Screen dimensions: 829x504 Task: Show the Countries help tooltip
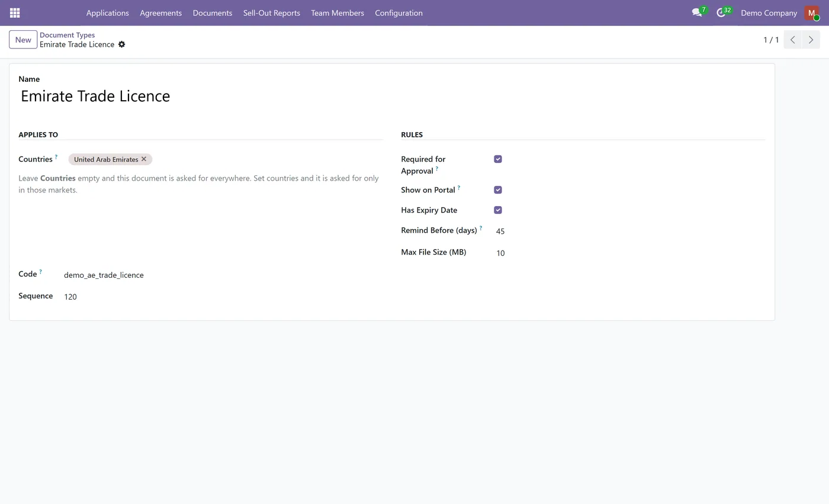click(x=56, y=157)
